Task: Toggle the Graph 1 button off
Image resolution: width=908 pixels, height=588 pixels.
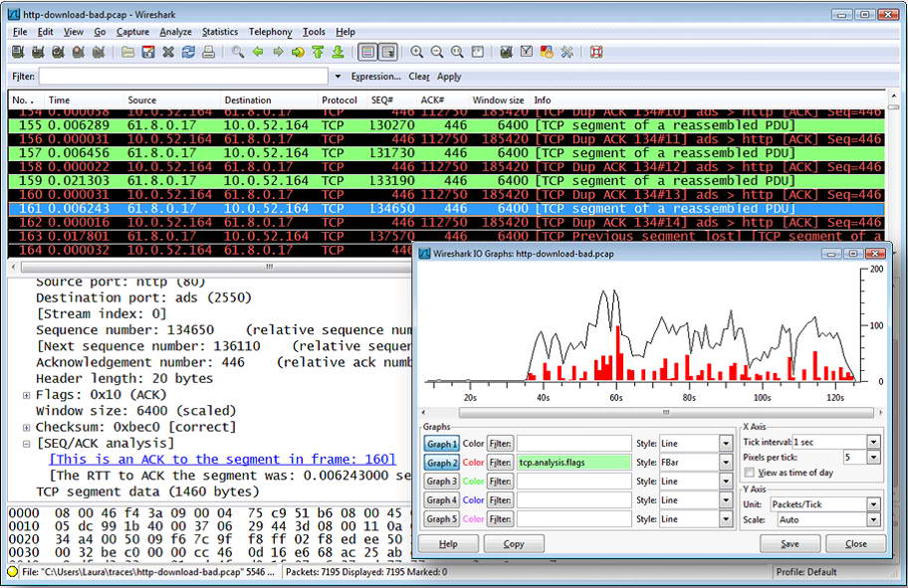Action: [x=442, y=444]
